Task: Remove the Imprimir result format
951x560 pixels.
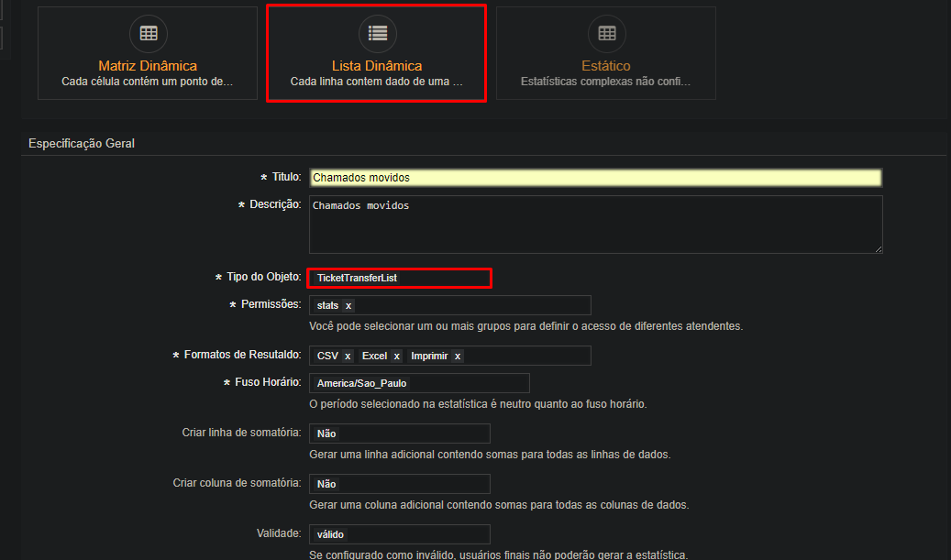Action: coord(458,356)
